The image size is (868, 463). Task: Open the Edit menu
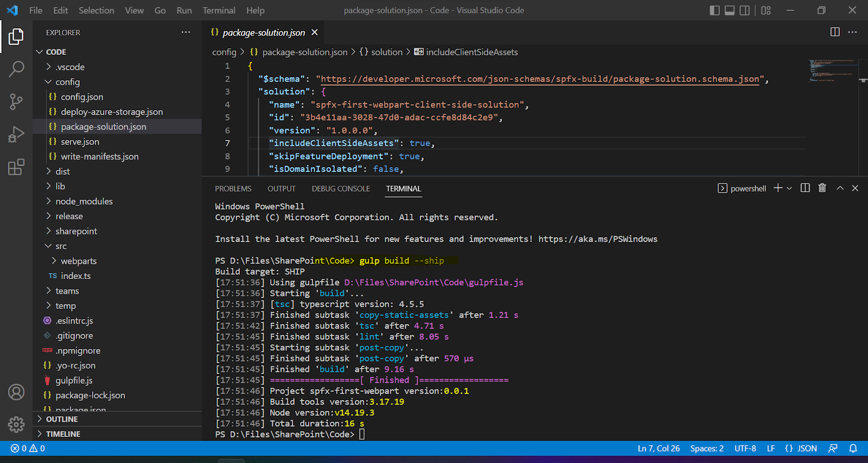(61, 10)
